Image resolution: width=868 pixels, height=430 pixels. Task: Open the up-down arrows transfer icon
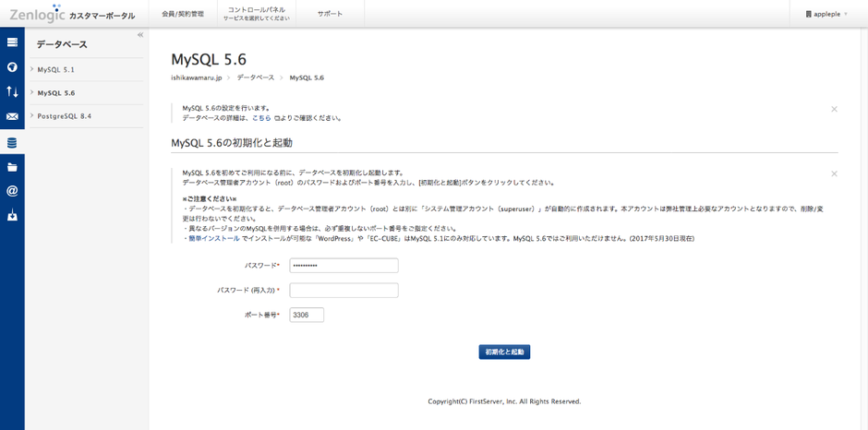(12, 91)
